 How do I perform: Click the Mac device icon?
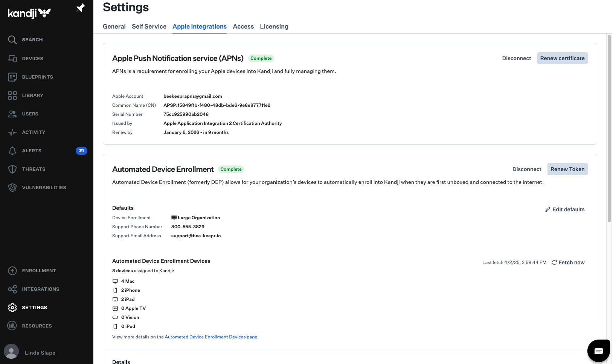point(115,281)
